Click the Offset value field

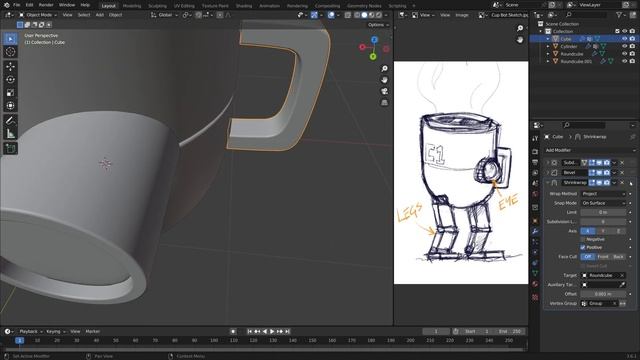click(603, 294)
